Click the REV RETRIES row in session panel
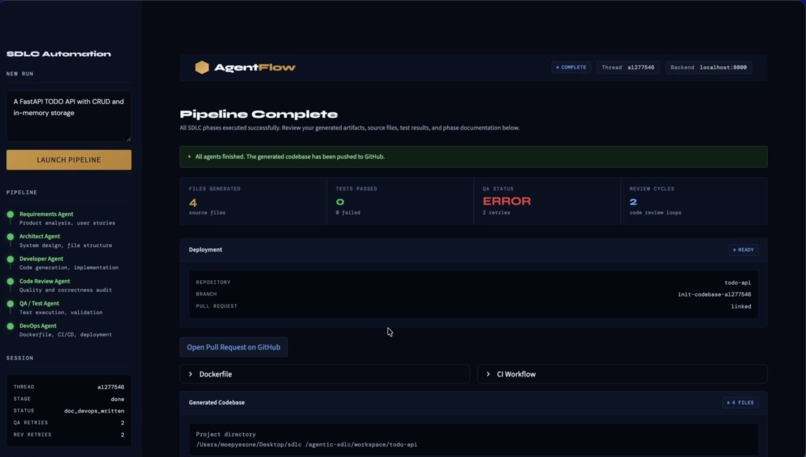Viewport: 806px width, 457px height. click(x=69, y=435)
